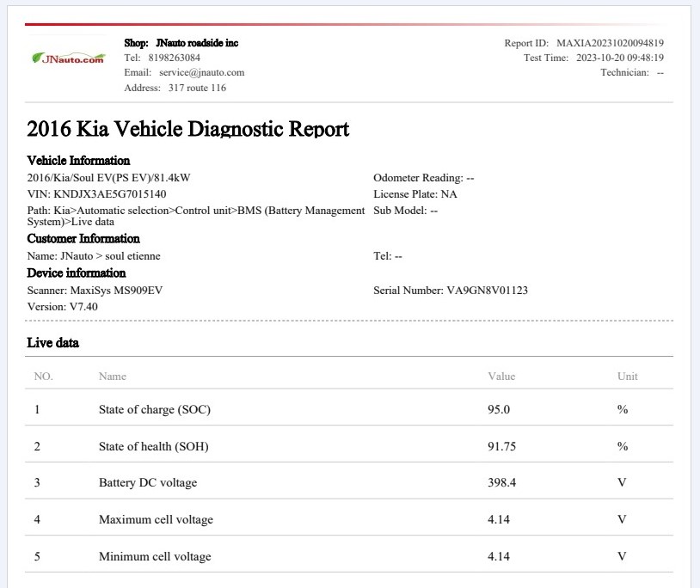Click the V unit for Maximum cell voltage
This screenshot has height=588, width=700.
pos(622,520)
